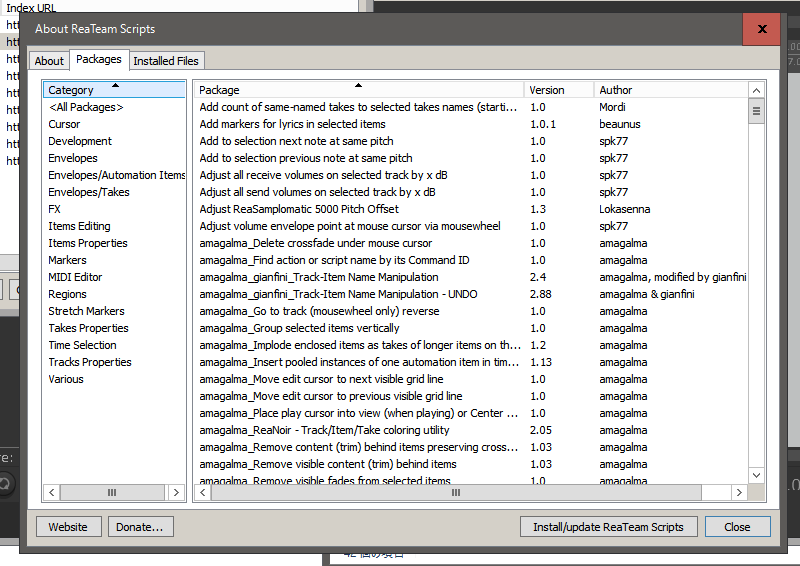Close the About ReaTeam Scripts dialog

pyautogui.click(x=737, y=527)
